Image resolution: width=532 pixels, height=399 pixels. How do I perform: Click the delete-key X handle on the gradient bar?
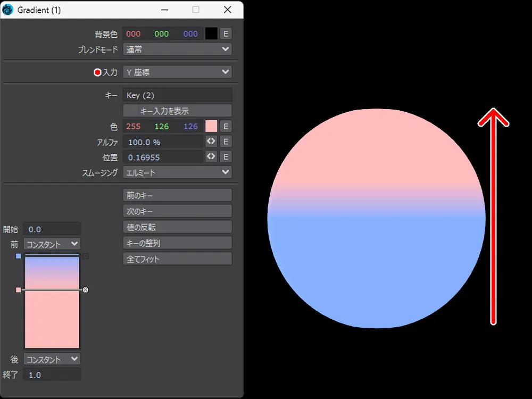86,290
